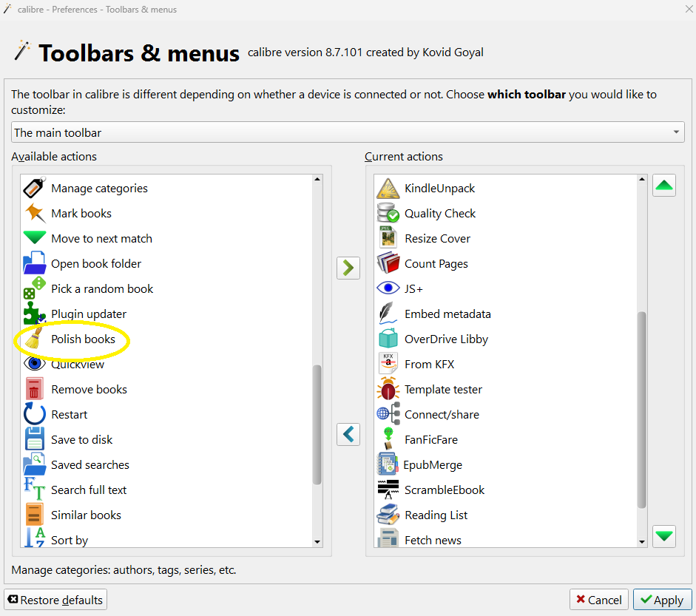Select the Quickview eye icon
The width and height of the screenshot is (696, 616).
34,364
